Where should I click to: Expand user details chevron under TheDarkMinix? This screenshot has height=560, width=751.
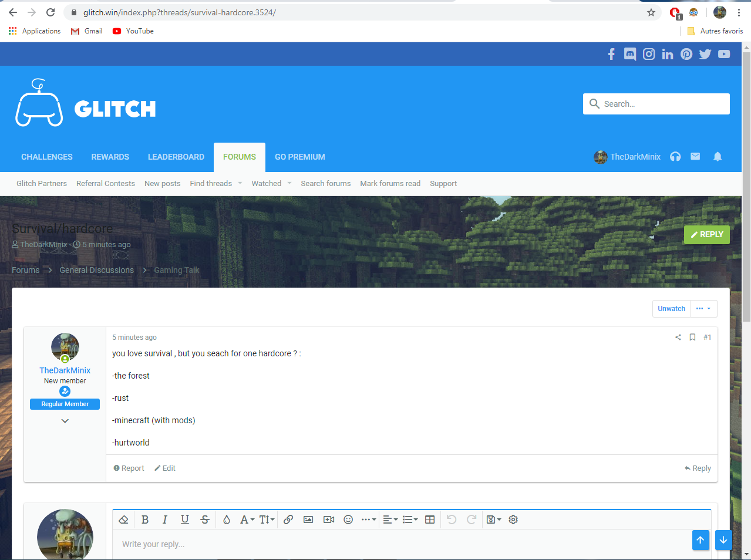(x=65, y=421)
